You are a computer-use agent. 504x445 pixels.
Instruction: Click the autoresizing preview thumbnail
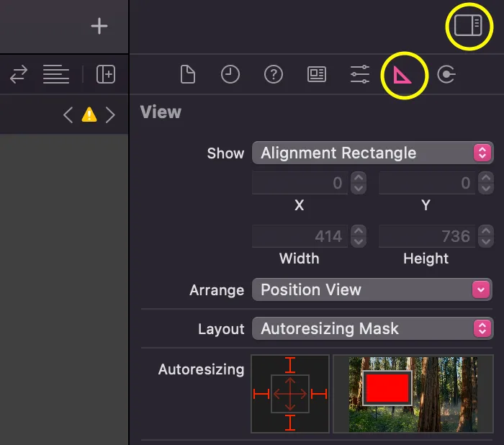point(413,394)
